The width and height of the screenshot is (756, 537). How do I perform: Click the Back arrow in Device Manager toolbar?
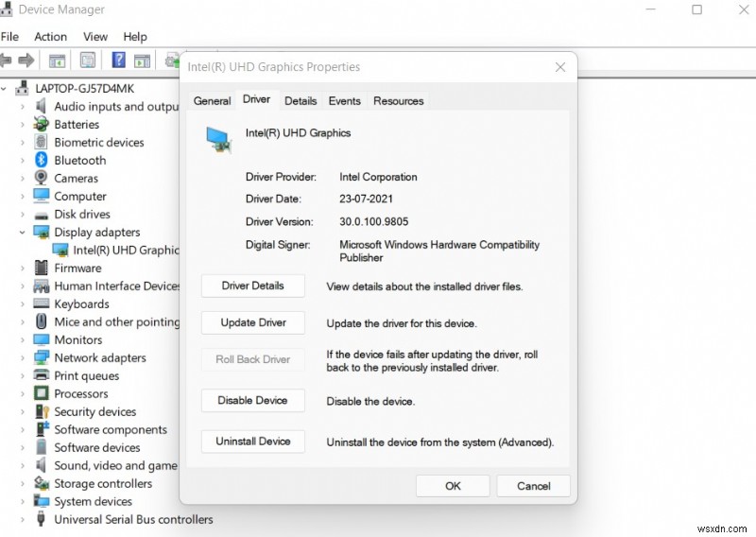pos(6,61)
